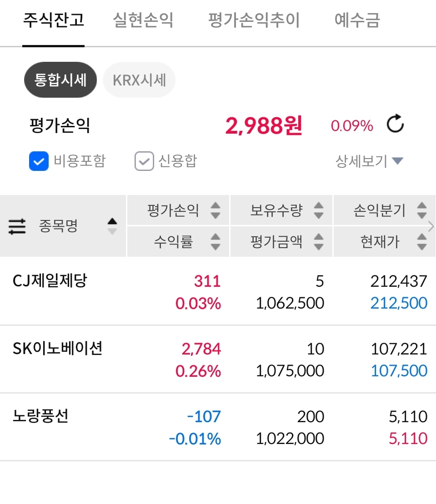This screenshot has height=504, width=436.
Task: Toggle the 신용합 checkbox
Action: (x=144, y=161)
